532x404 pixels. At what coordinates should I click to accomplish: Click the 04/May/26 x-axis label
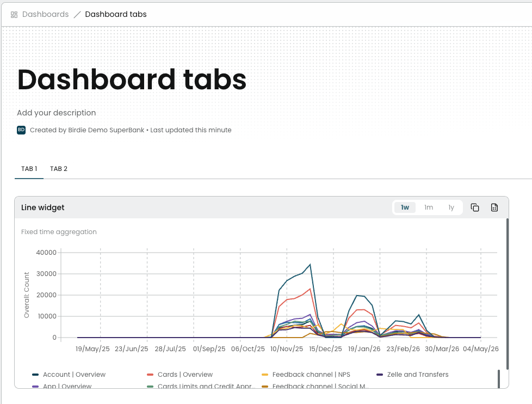point(481,349)
